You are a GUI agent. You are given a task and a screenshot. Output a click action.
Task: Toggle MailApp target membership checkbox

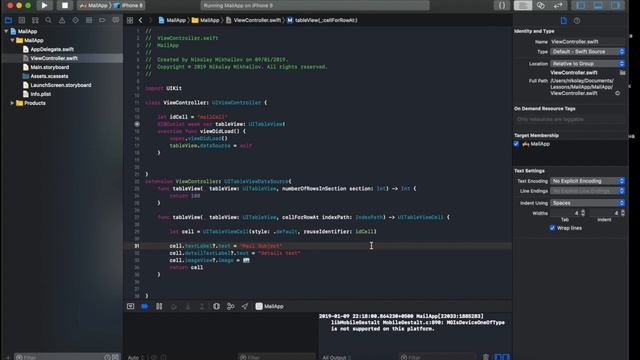[x=516, y=144]
